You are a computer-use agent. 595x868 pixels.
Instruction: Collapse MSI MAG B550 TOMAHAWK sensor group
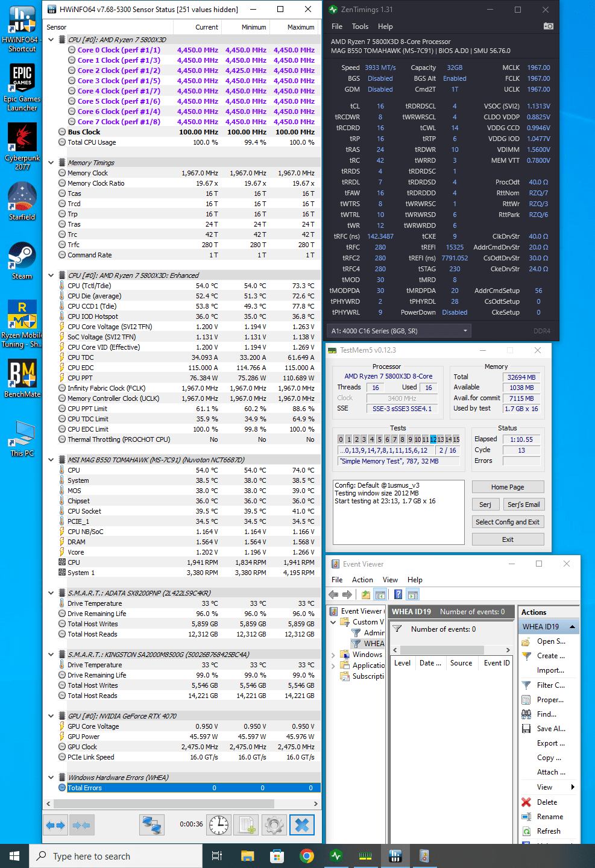(51, 460)
